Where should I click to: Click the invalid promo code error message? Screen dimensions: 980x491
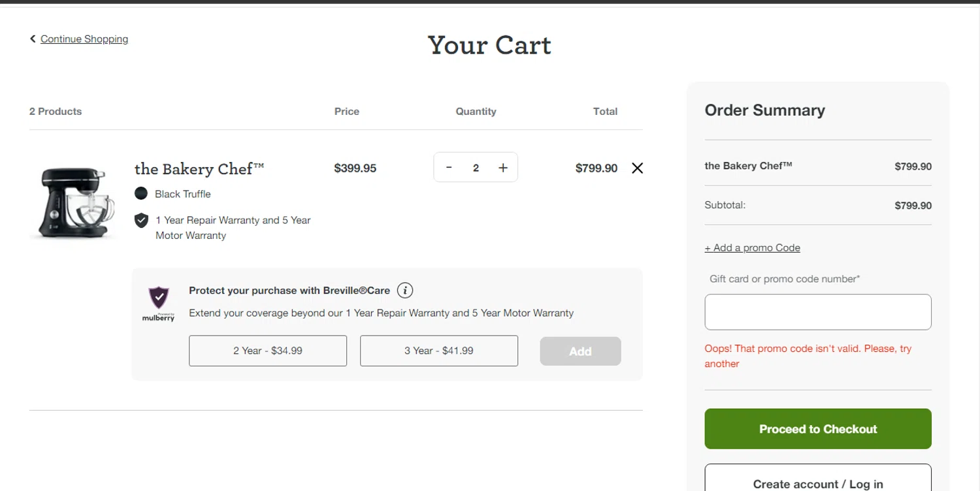pyautogui.click(x=808, y=356)
